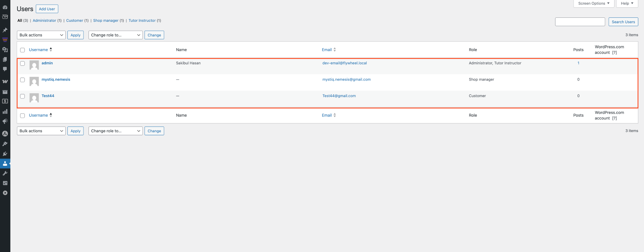Show All users filter
The height and width of the screenshot is (252, 644).
(20, 20)
